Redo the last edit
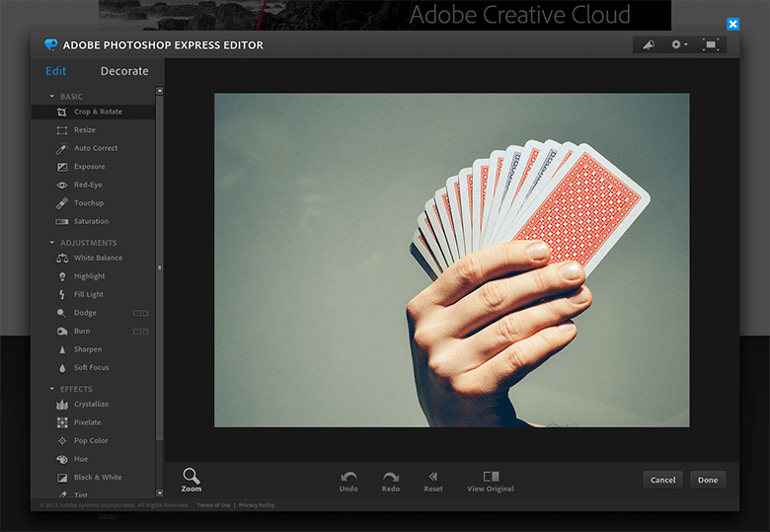The height and width of the screenshot is (532, 770). pyautogui.click(x=391, y=482)
